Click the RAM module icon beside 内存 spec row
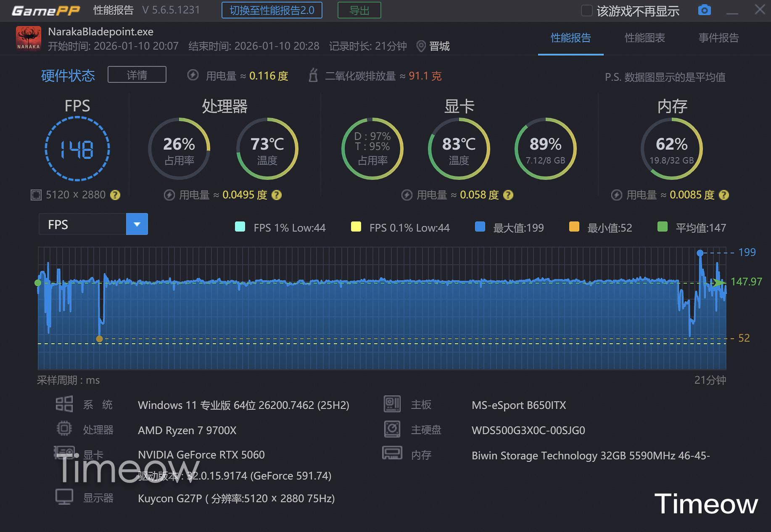This screenshot has width=771, height=532. (x=392, y=453)
